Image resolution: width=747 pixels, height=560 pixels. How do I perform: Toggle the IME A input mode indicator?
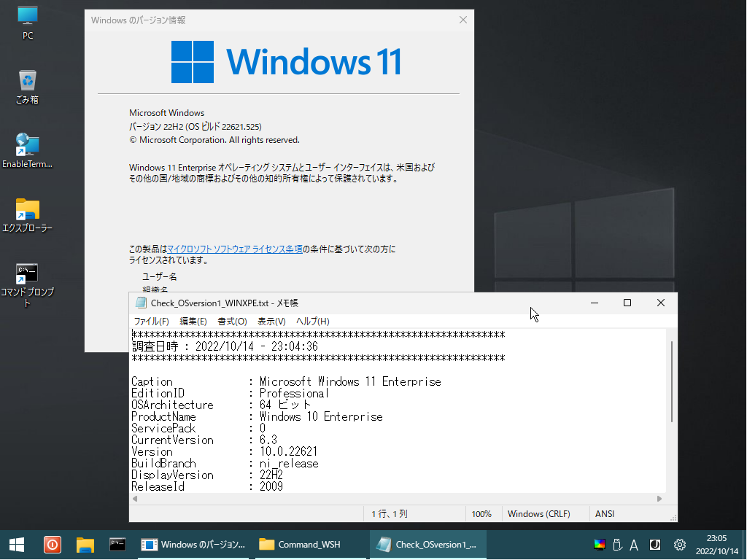click(634, 545)
